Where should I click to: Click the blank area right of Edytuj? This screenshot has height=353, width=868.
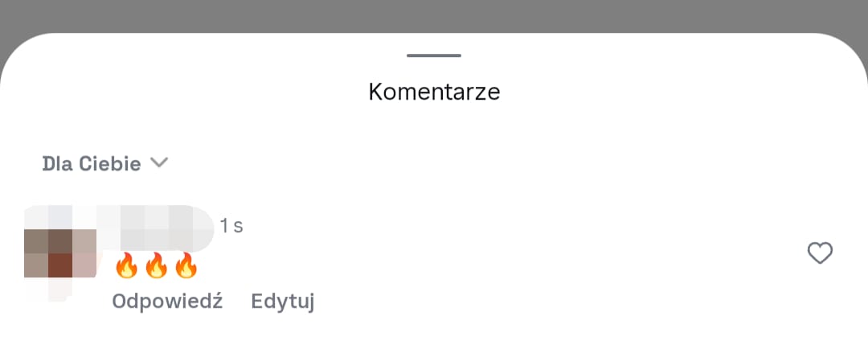coord(522,302)
